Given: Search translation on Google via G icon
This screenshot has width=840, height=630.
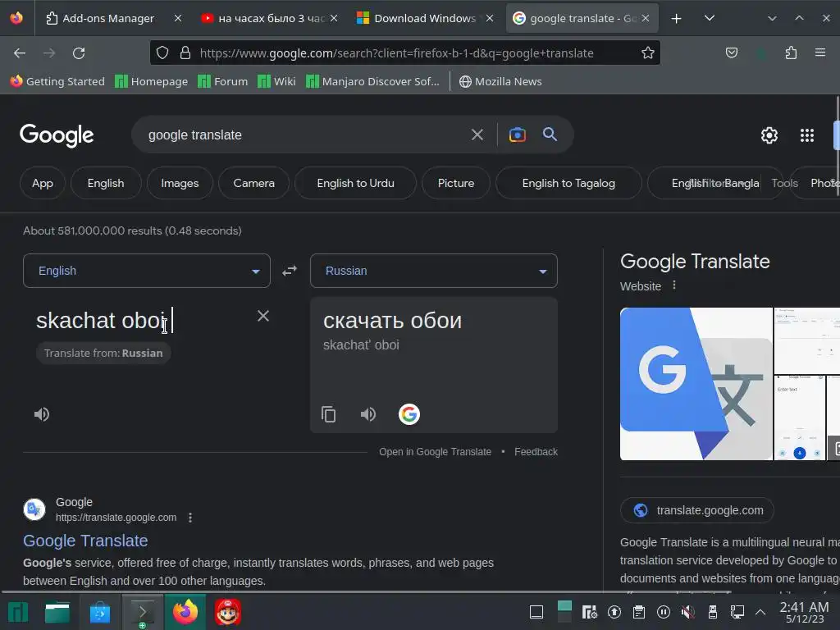Looking at the screenshot, I should coord(409,414).
